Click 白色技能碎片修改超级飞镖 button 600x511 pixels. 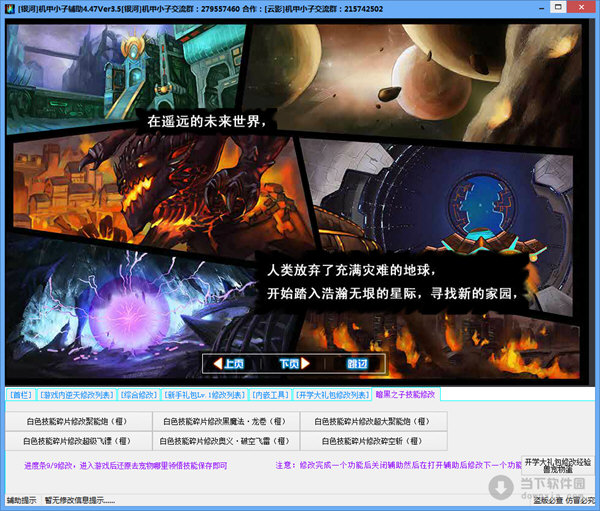click(x=79, y=441)
